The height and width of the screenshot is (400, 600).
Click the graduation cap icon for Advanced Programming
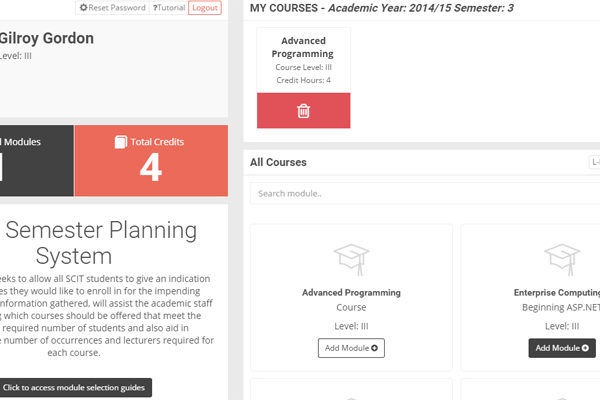coord(351,257)
